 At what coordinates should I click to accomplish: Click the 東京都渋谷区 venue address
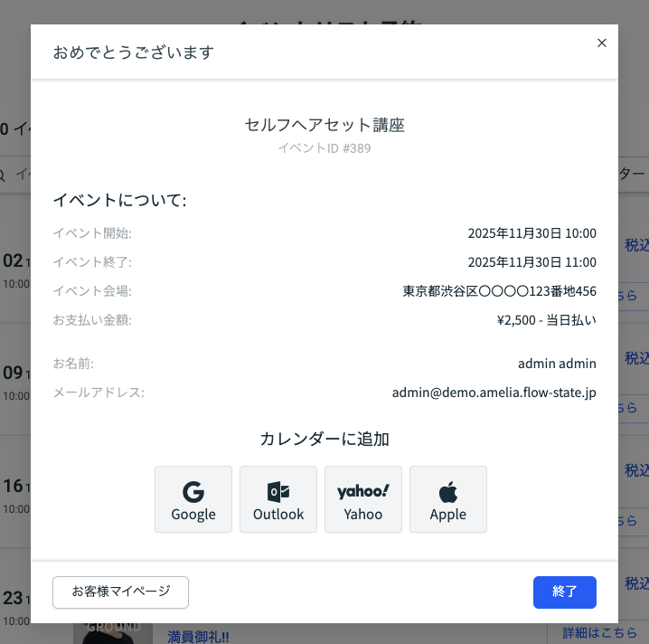tap(499, 291)
